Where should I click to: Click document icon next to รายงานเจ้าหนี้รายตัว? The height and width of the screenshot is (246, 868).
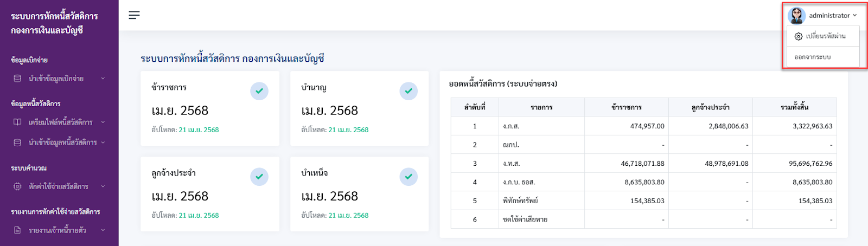point(17,230)
